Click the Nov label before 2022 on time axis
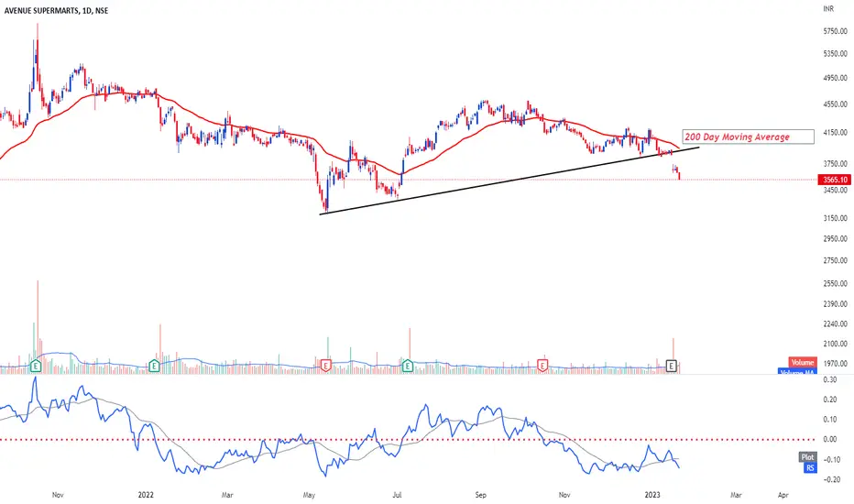Image resolution: width=854 pixels, height=504 pixels. tap(58, 495)
